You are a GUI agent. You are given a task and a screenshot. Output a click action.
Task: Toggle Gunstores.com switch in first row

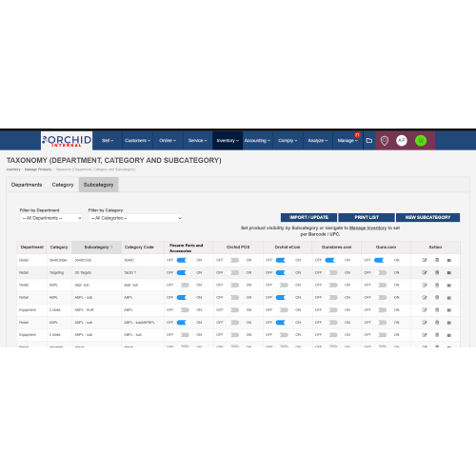[331, 260]
